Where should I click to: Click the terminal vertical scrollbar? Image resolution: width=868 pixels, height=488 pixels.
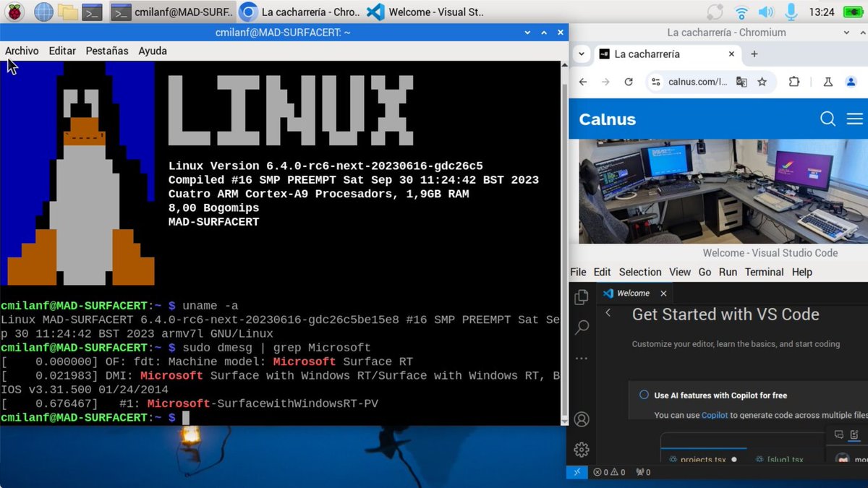click(564, 242)
